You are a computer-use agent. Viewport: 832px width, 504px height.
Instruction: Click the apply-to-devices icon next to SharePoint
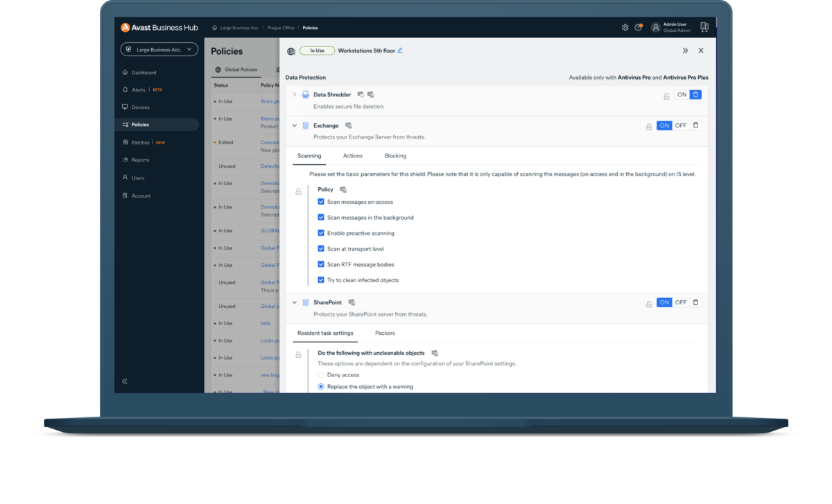coord(352,302)
